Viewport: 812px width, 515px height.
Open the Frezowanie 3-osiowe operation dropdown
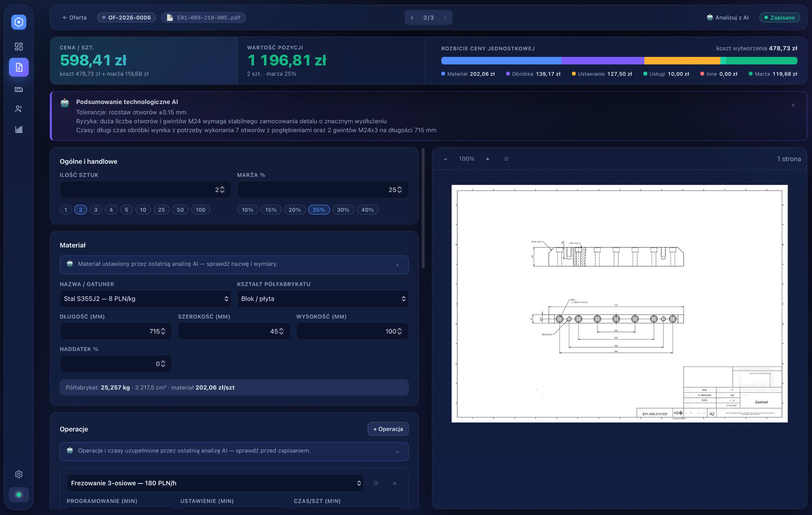(215, 483)
